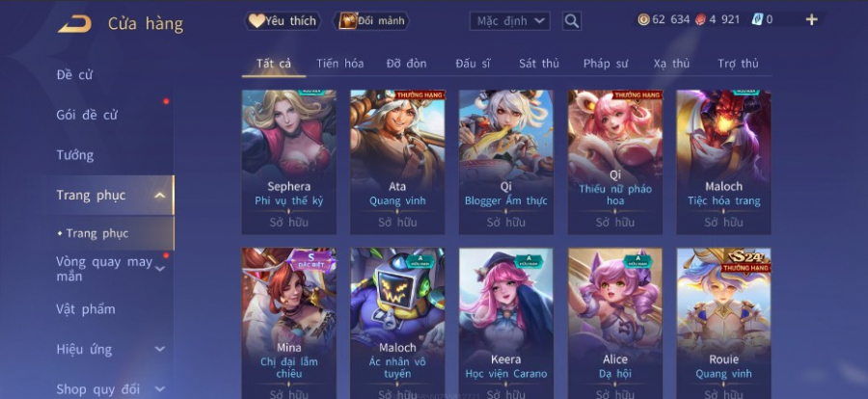Go back using the golden arrow icon
Viewport: 868px width, 399px height.
pos(74,24)
